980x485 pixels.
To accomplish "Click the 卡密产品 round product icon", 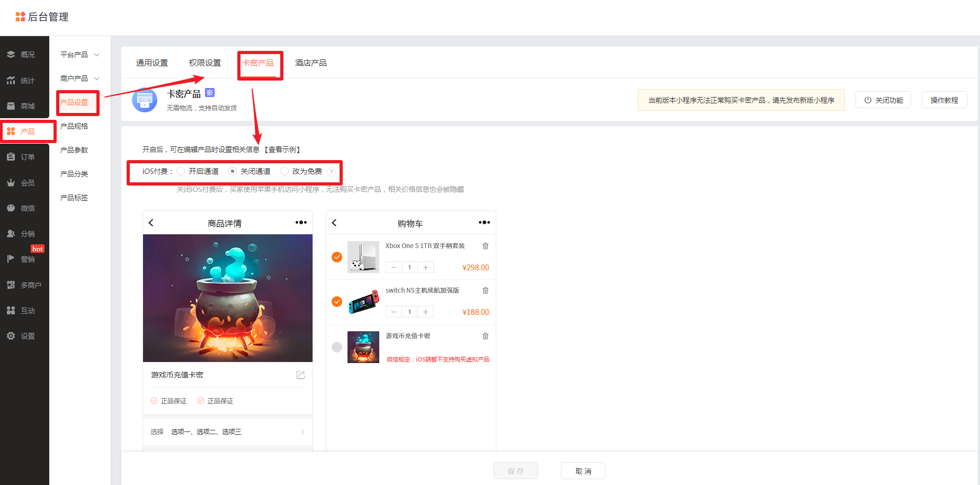I will click(145, 100).
